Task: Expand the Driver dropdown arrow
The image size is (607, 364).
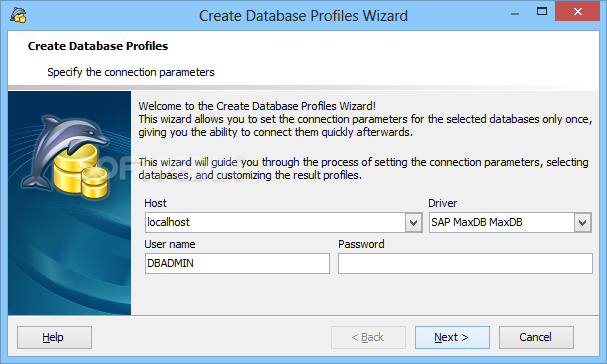Action: (x=583, y=223)
